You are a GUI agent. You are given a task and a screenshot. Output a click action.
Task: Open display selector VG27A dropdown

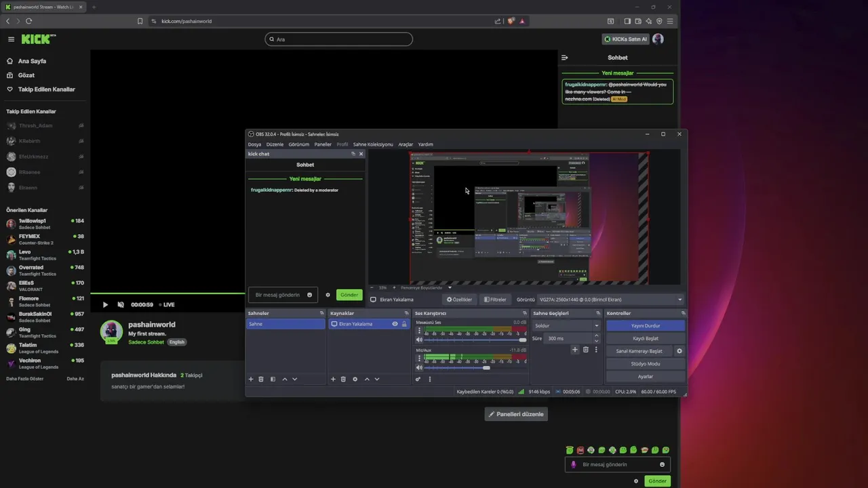[x=610, y=299]
